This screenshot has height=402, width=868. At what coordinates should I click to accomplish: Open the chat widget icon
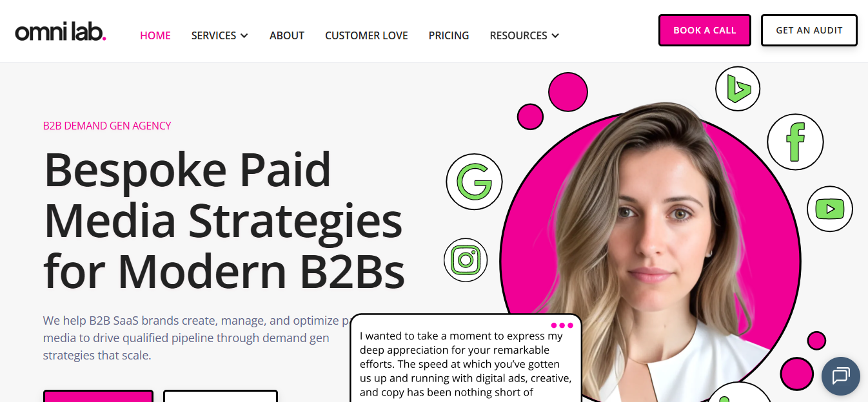(841, 376)
